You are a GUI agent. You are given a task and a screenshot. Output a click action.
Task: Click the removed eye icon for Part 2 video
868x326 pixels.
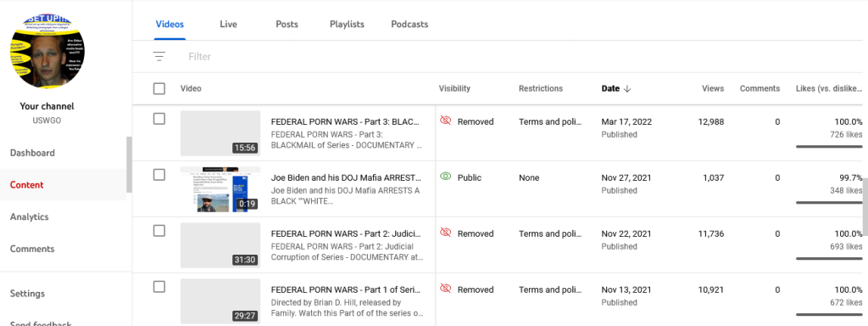click(446, 233)
